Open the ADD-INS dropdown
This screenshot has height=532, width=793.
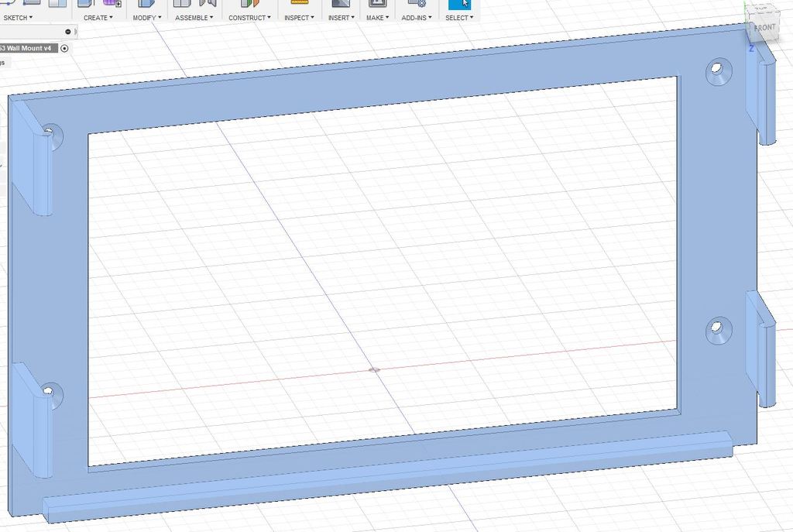click(x=416, y=18)
